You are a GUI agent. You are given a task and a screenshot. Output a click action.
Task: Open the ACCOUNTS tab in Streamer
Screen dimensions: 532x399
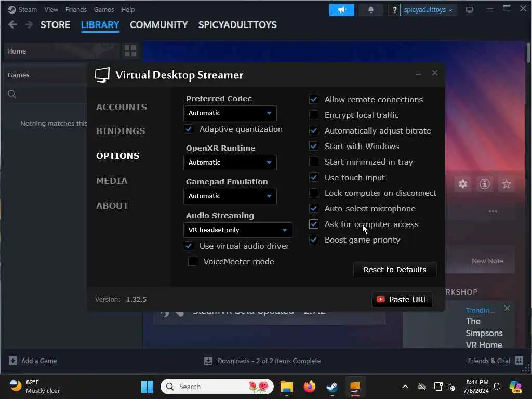tap(122, 107)
